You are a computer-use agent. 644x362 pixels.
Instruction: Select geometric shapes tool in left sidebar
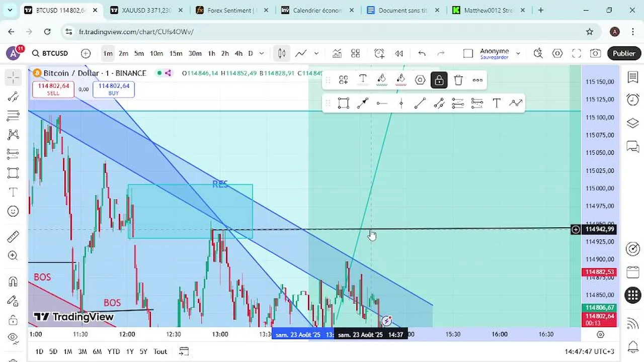(x=13, y=173)
